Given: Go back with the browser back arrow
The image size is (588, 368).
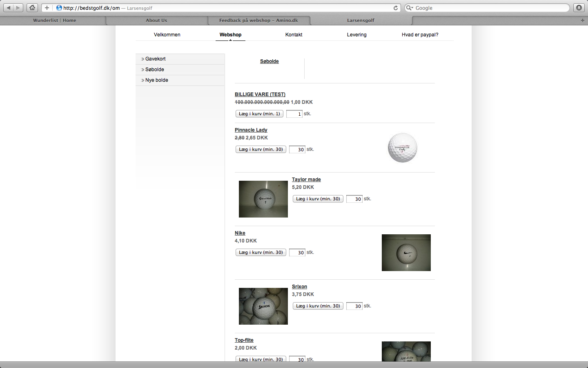Looking at the screenshot, I should 8,8.
